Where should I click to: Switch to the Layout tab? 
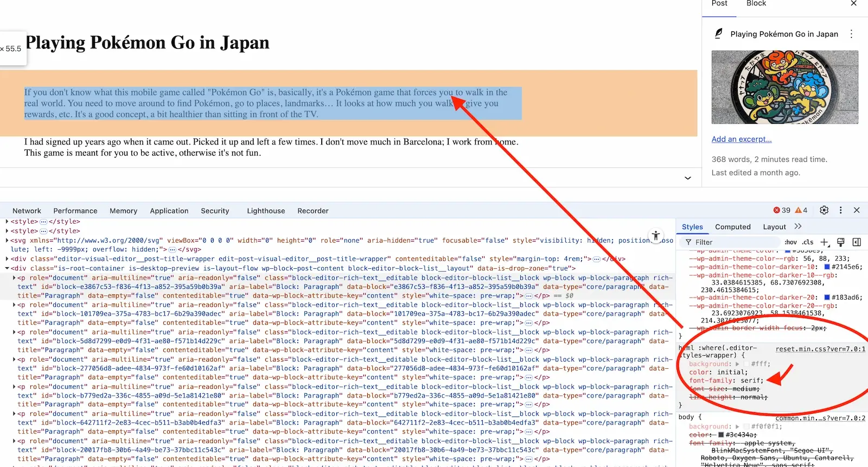point(774,227)
